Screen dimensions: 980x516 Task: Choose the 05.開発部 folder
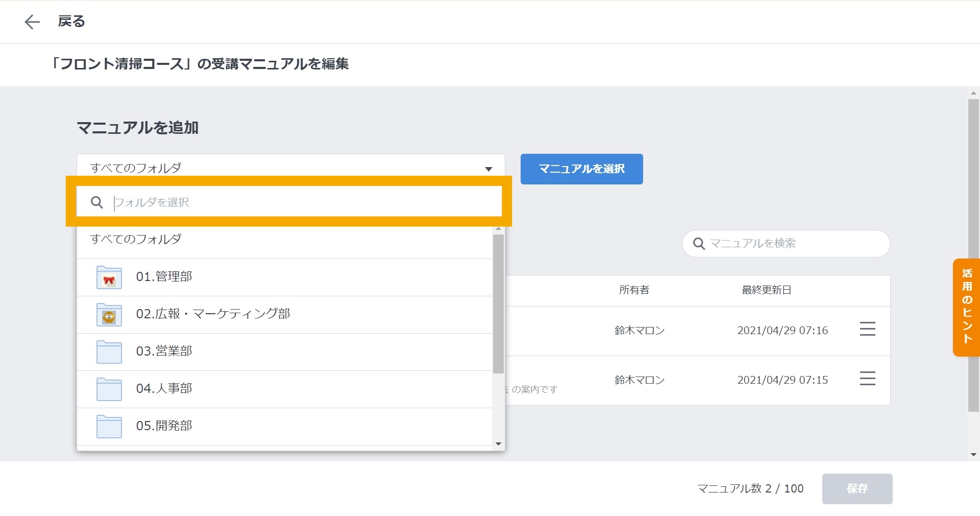(x=285, y=427)
